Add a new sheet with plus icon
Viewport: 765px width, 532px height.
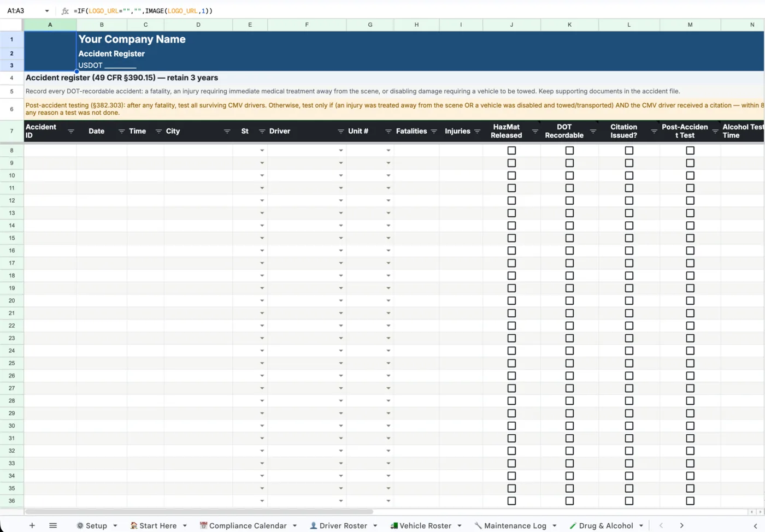pyautogui.click(x=32, y=525)
